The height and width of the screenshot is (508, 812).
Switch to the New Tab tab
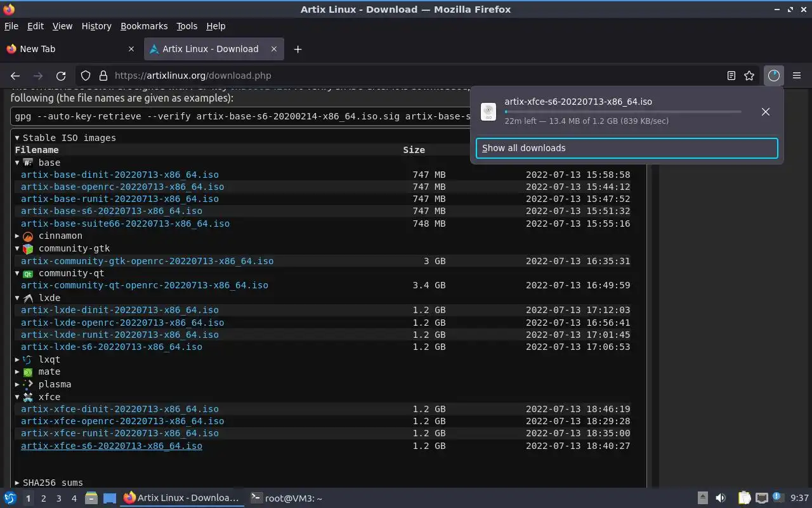click(71, 49)
